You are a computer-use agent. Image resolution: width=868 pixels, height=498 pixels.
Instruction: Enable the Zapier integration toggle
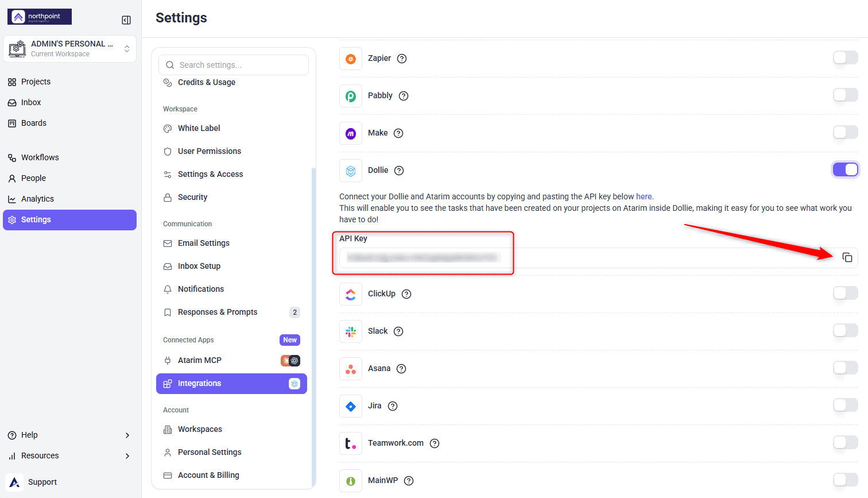pyautogui.click(x=846, y=57)
